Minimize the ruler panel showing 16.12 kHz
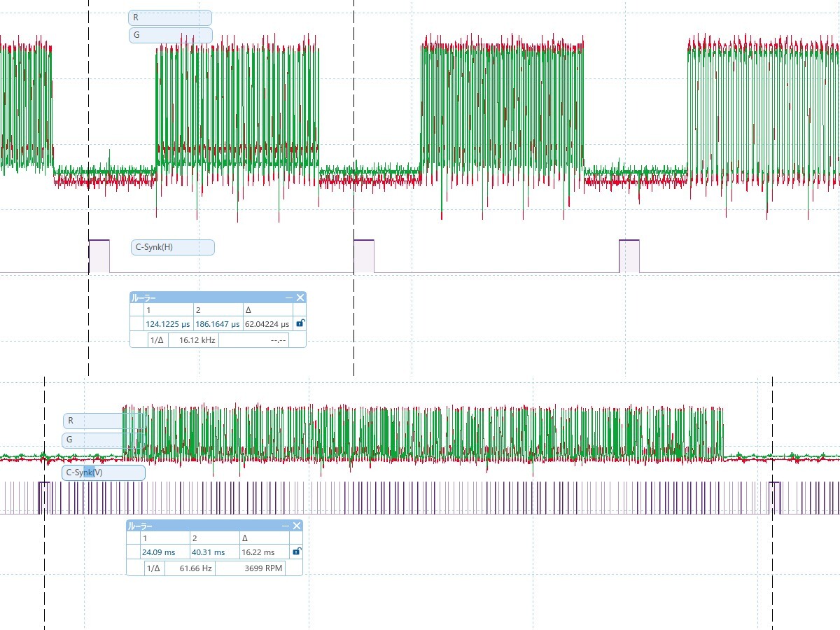 click(x=289, y=297)
